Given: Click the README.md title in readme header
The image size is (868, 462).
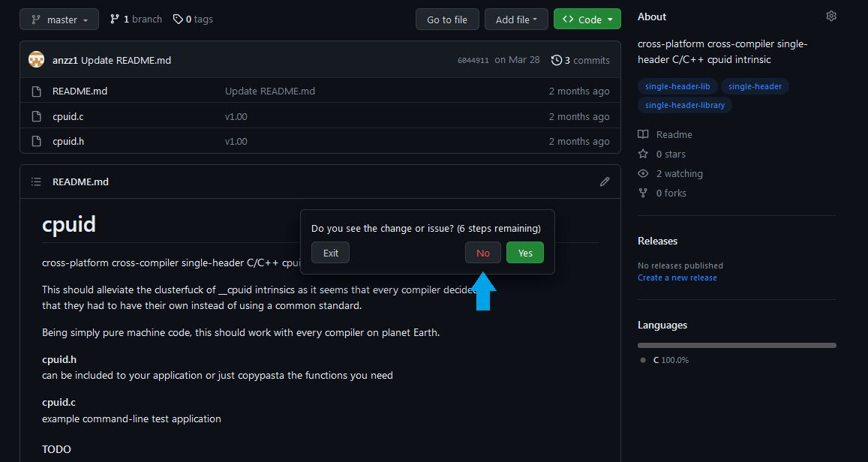Looking at the screenshot, I should (80, 182).
